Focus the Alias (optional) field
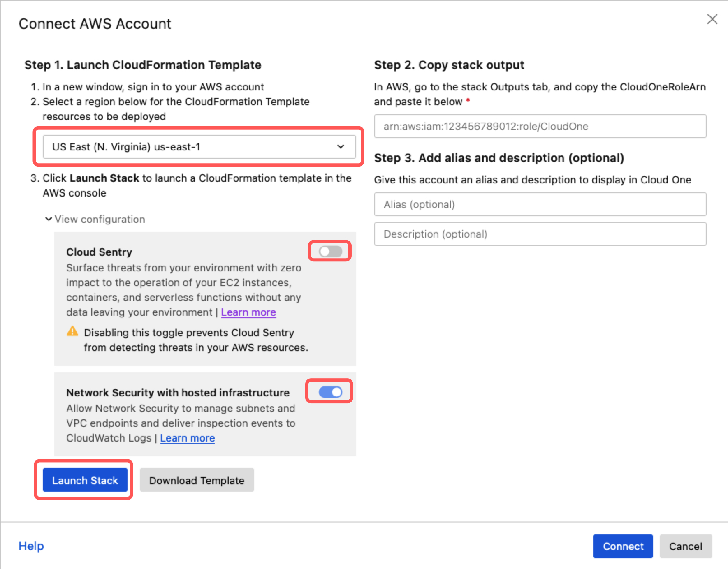 click(540, 204)
